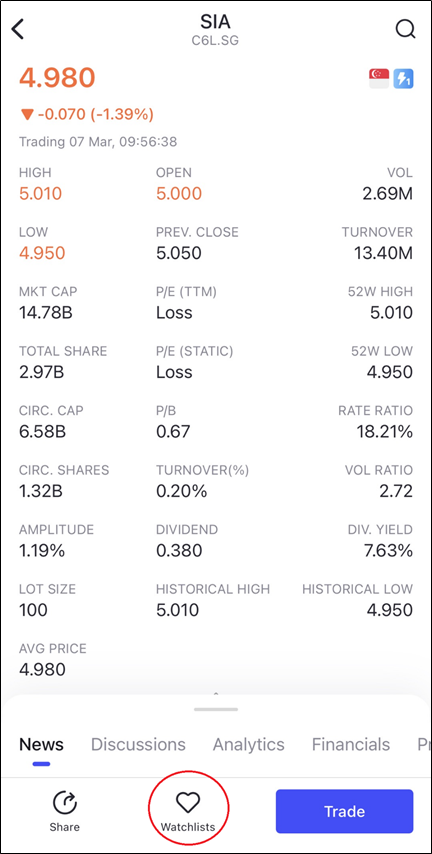
Task: Open the Analytics tab
Action: 248,745
